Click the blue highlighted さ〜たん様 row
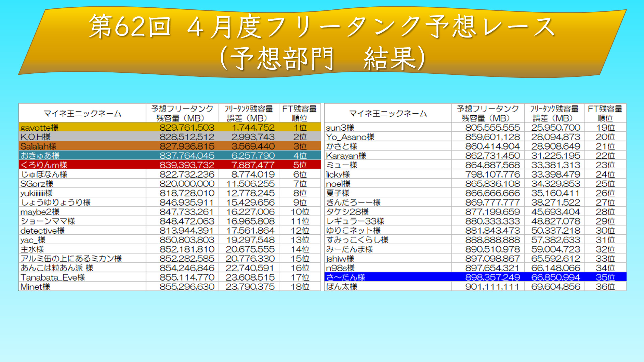The height and width of the screenshot is (362, 644). click(x=475, y=277)
